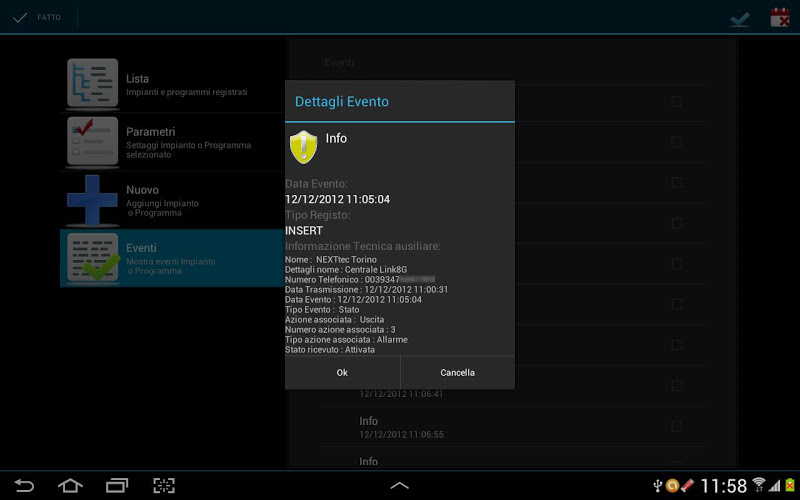800x500 pixels.
Task: Select the Eventi menu entry
Action: click(172, 258)
